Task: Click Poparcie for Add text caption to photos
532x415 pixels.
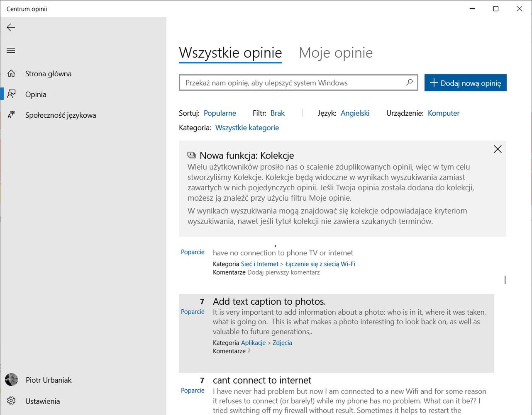Action: click(193, 312)
